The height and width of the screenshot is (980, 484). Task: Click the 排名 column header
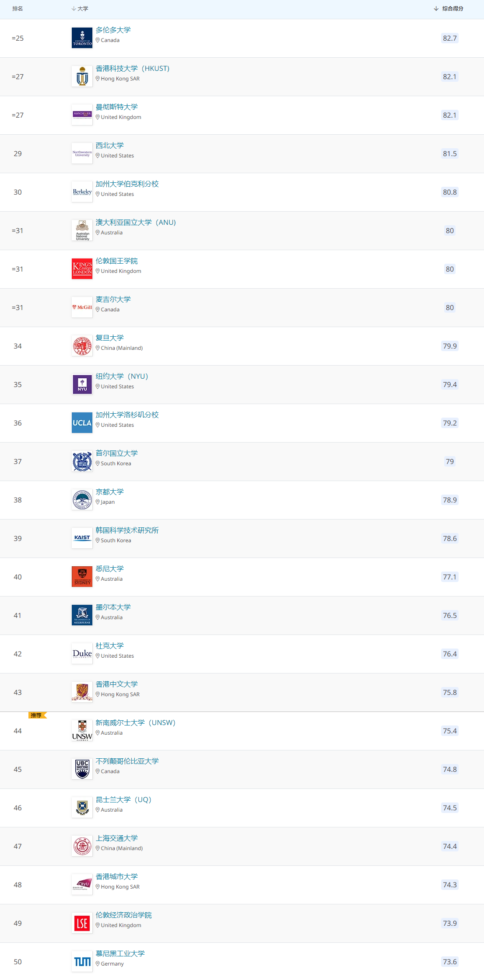click(x=18, y=9)
